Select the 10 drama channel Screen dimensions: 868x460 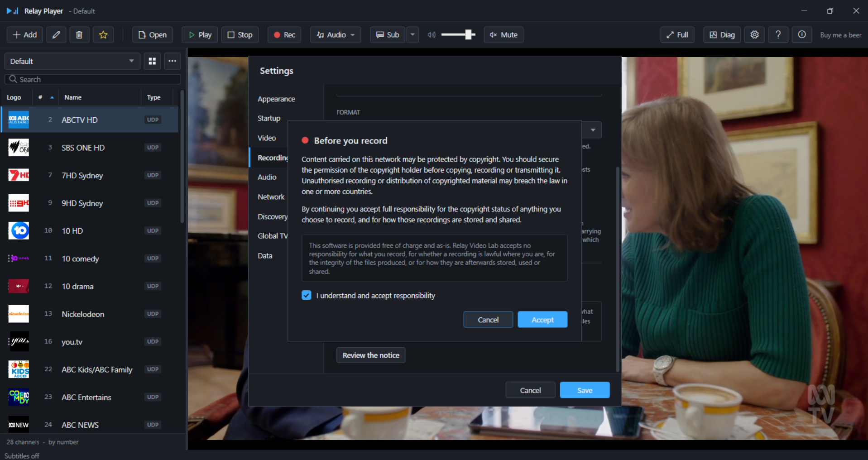pyautogui.click(x=90, y=286)
